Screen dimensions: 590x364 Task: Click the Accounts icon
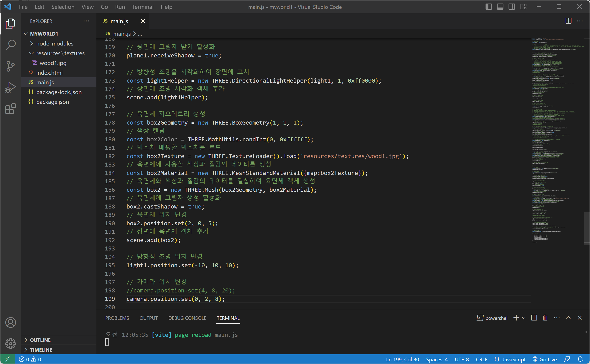click(x=11, y=322)
